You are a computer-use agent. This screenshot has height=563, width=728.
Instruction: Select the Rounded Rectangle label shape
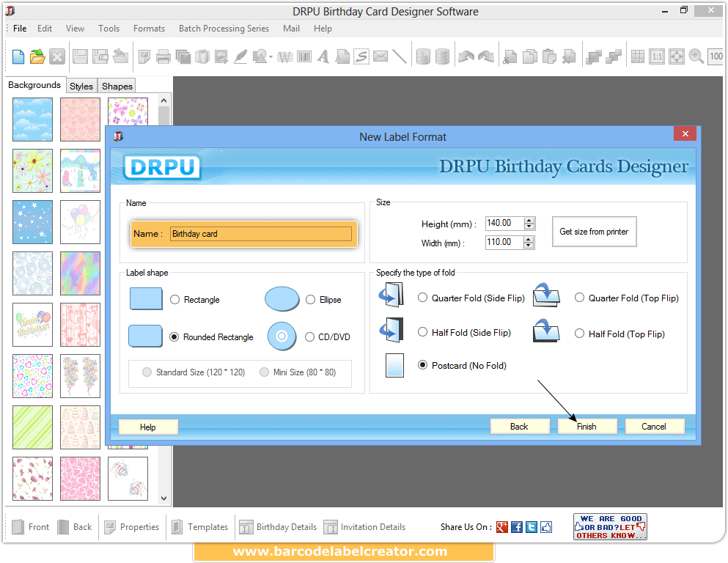click(x=174, y=336)
